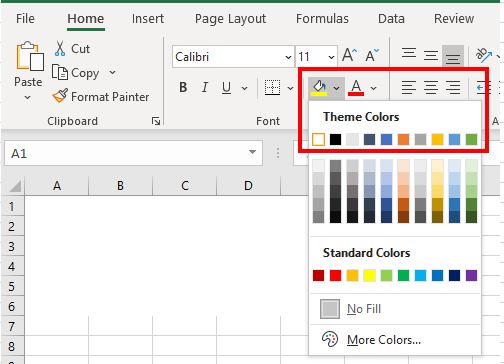
Task: Pick green theme color swatch
Action: coord(471,139)
